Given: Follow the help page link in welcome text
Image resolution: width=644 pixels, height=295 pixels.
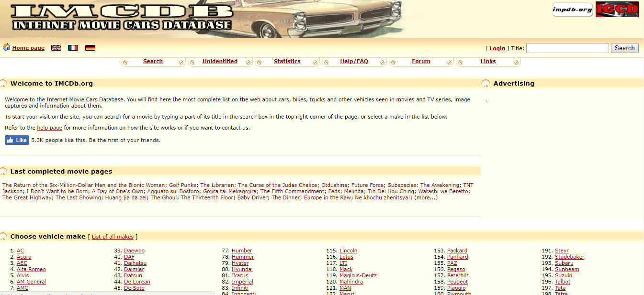Looking at the screenshot, I should tap(49, 128).
